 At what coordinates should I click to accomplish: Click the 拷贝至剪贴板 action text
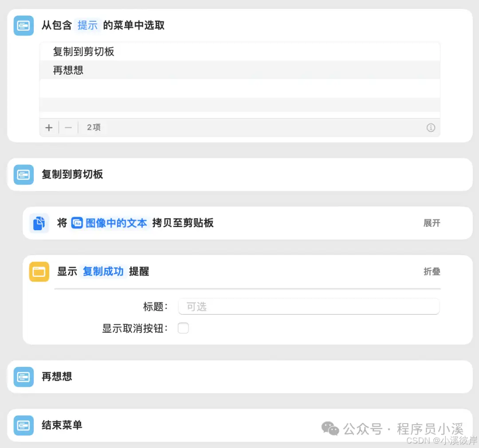pos(183,223)
